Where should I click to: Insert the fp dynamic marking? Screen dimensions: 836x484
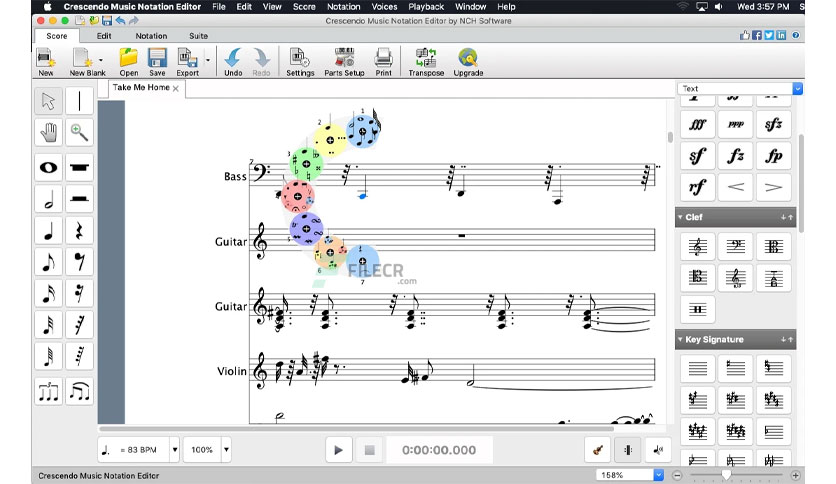click(x=774, y=156)
